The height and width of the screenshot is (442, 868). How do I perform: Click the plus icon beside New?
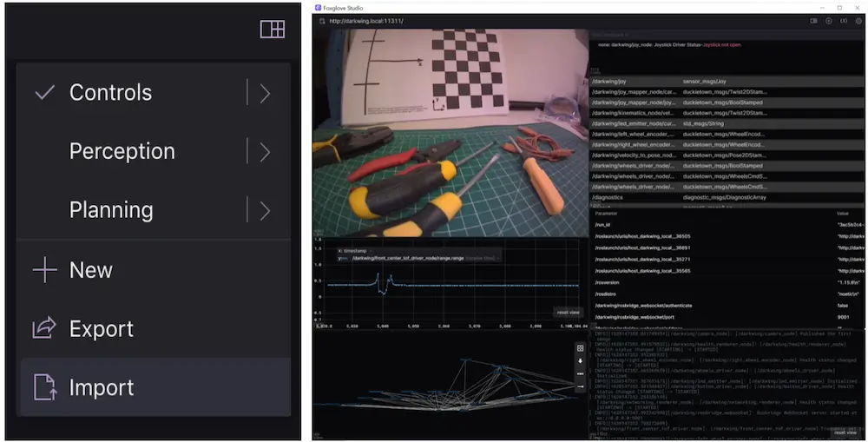click(45, 270)
